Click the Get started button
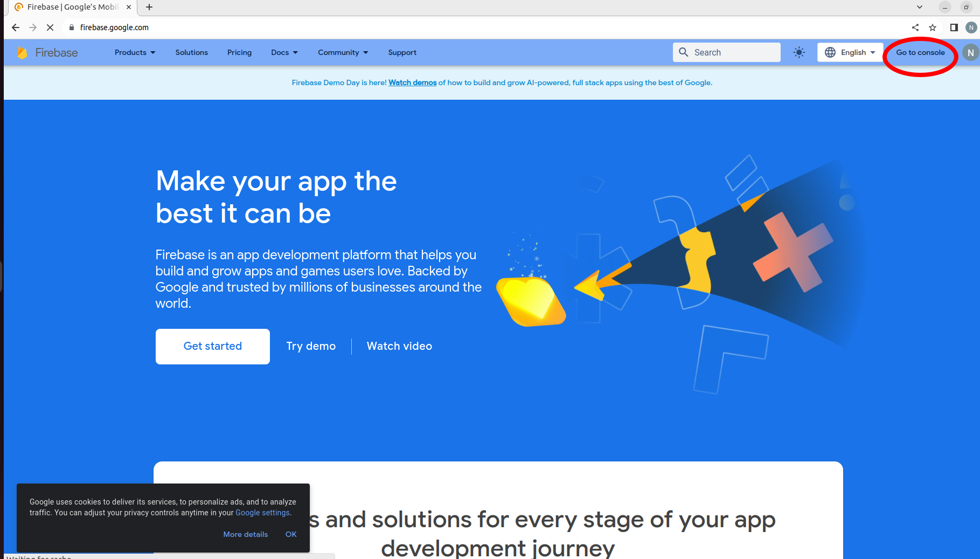Screen dimensions: 980x559 [x=212, y=346]
